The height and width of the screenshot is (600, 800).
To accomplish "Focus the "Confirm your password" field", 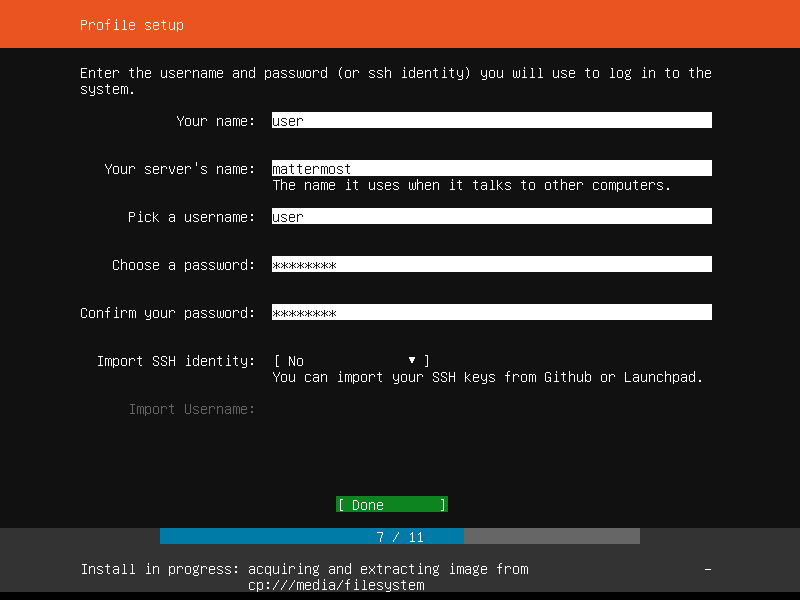I will click(x=491, y=312).
